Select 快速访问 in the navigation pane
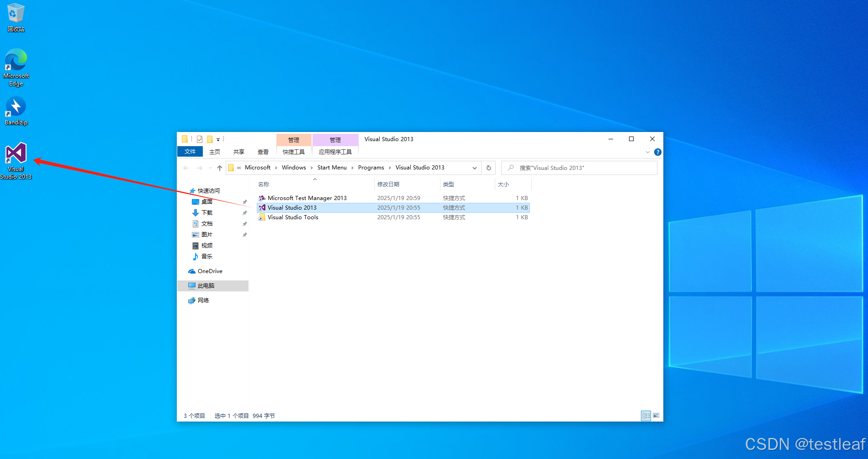Image resolution: width=868 pixels, height=459 pixels. (x=209, y=191)
